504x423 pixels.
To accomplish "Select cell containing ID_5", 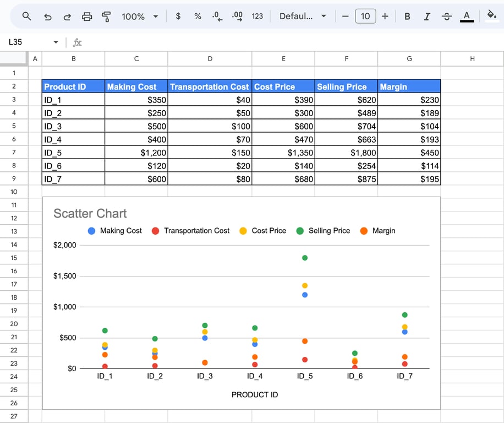I will click(x=73, y=153).
